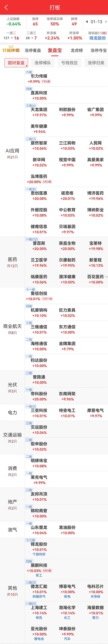This screenshot has height=644, width=108.
Task: Tap the 01-13 date selector
Action: [x=96, y=22]
